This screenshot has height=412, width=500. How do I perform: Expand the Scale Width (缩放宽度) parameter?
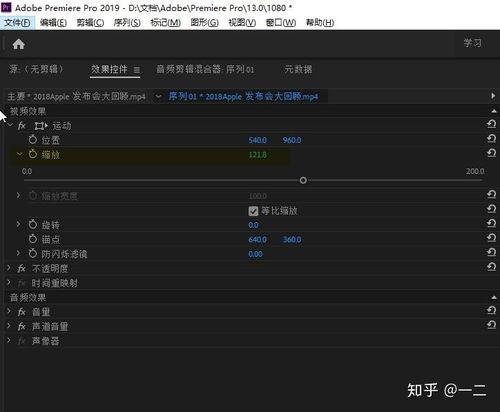[x=18, y=195]
